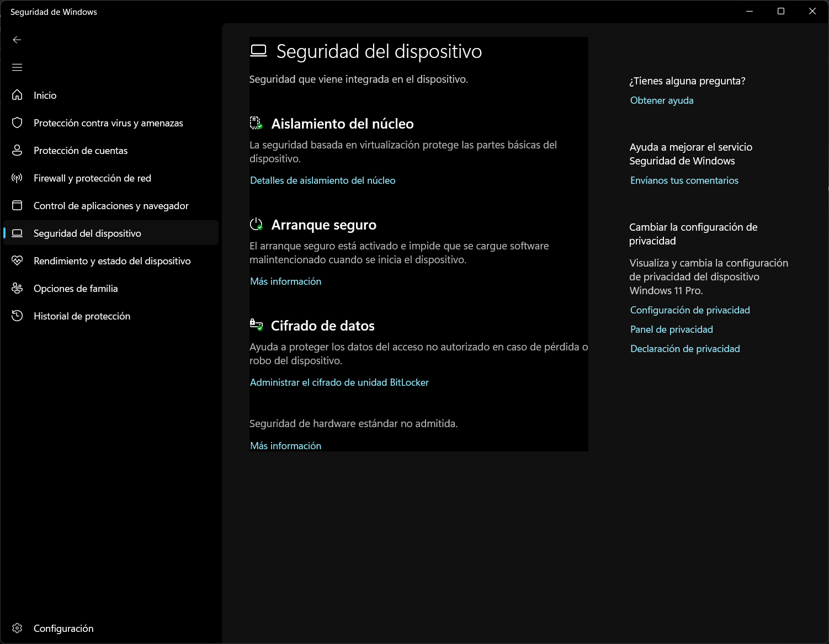829x644 pixels.
Task: Click the Opciones de familia icon
Action: click(17, 289)
